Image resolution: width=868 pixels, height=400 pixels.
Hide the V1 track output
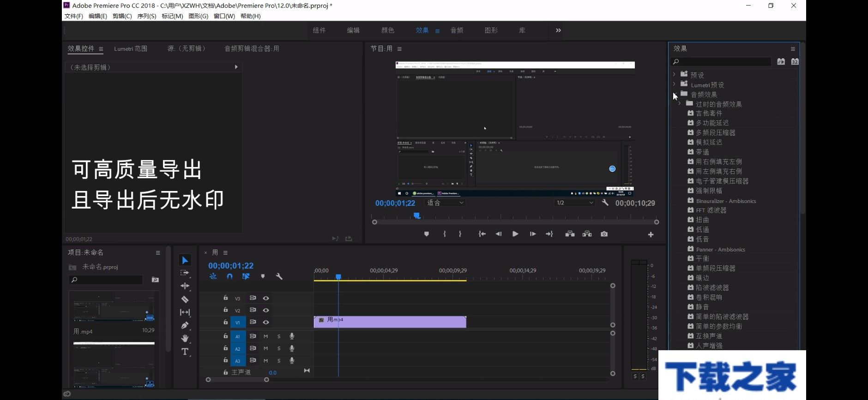[266, 322]
